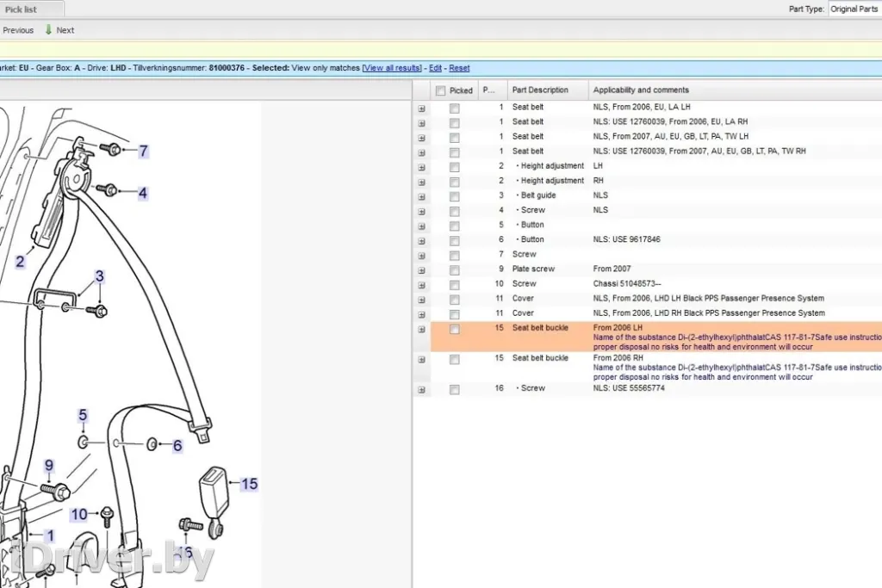The height and width of the screenshot is (588, 882).
Task: Click part number 15 callout in diagram
Action: 249,485
